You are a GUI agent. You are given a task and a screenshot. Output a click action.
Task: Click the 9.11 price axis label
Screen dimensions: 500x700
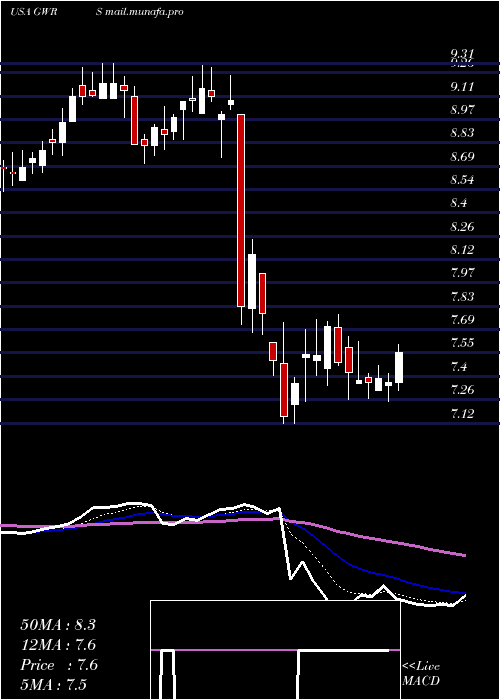coord(462,86)
